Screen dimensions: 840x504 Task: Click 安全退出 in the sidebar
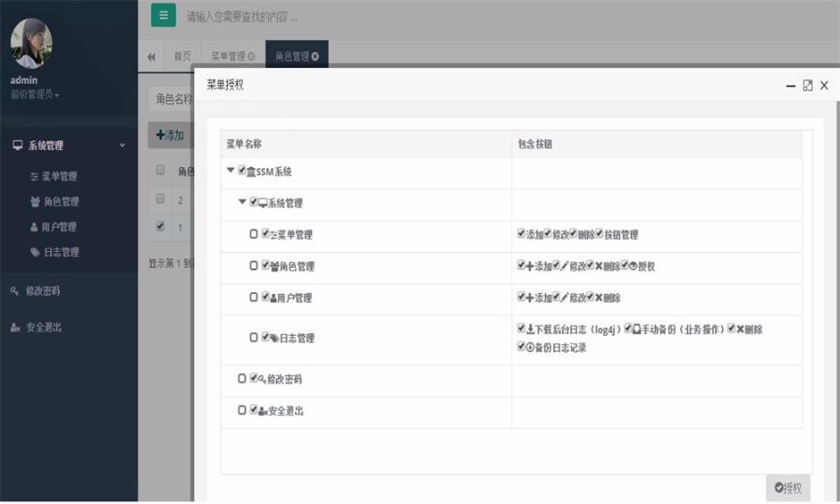43,328
